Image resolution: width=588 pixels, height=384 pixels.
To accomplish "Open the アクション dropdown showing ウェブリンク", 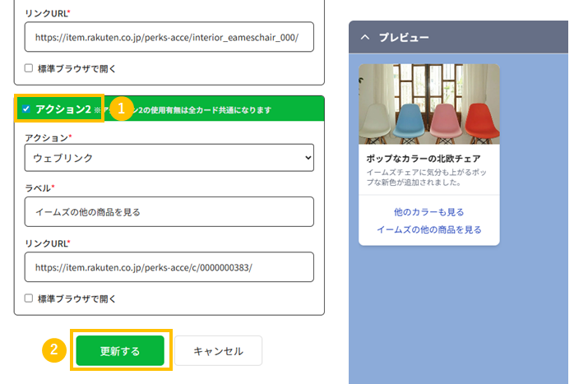I will point(169,156).
